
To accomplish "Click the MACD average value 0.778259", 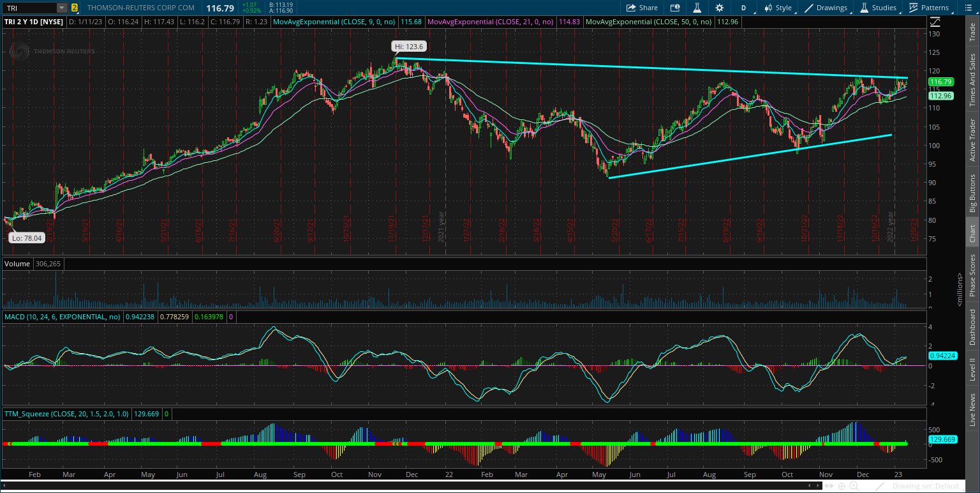I will [x=175, y=316].
